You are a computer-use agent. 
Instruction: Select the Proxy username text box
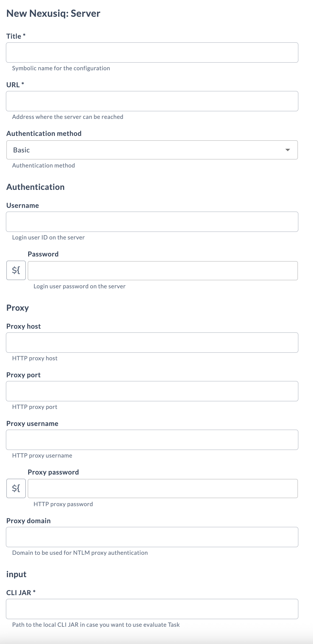(x=152, y=440)
